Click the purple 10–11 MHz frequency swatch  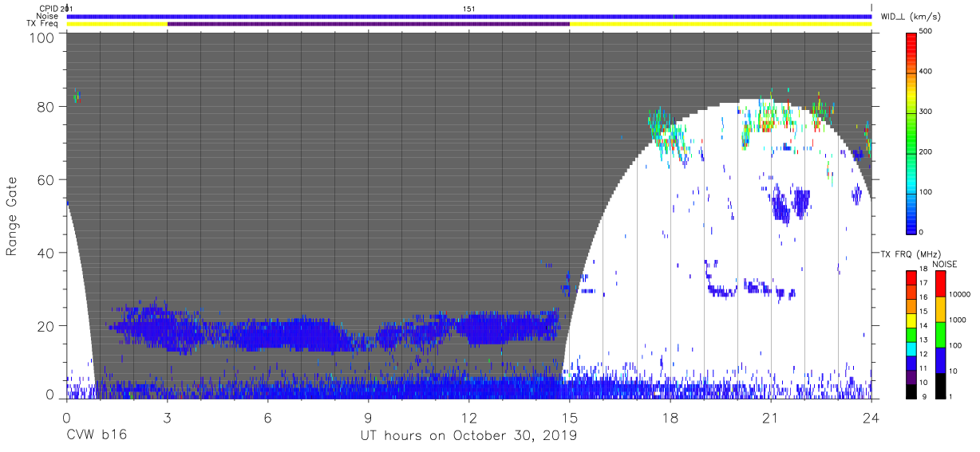(911, 378)
